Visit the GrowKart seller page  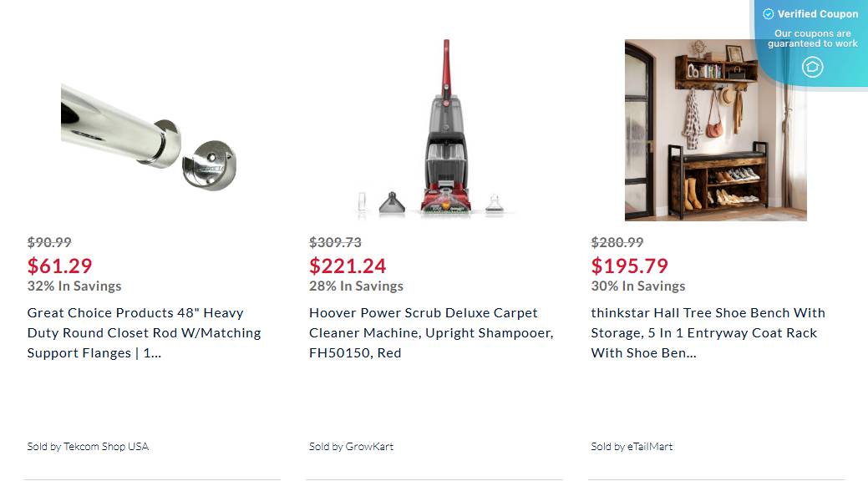[370, 446]
